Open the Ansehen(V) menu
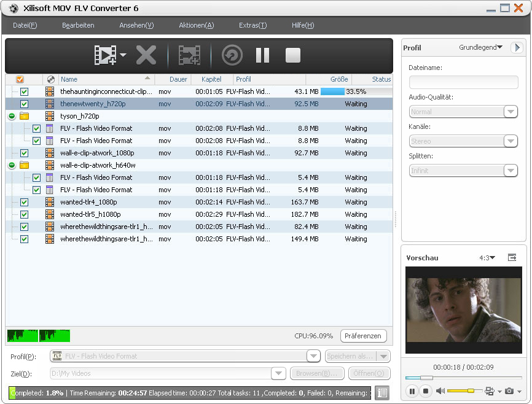Screen dimensions: 532x404 point(136,25)
